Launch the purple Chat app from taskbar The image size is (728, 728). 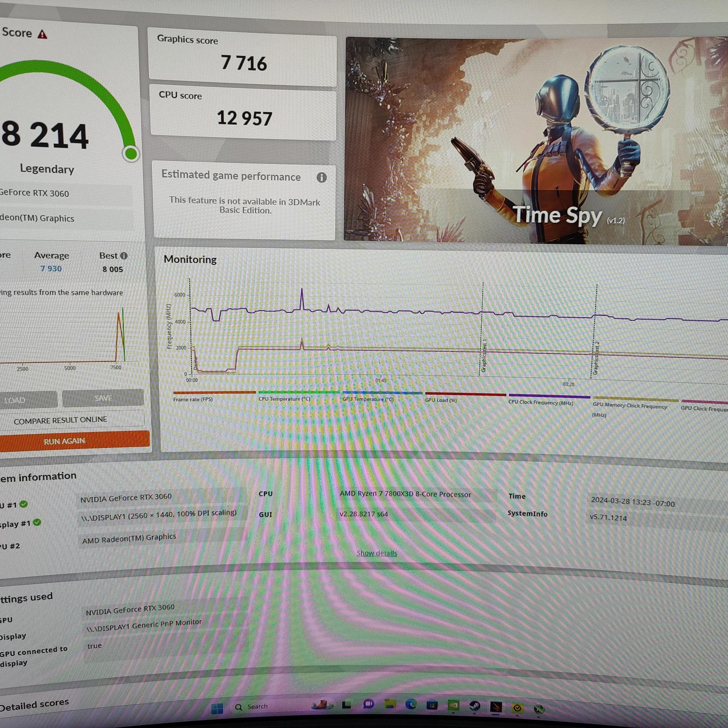pos(368,704)
